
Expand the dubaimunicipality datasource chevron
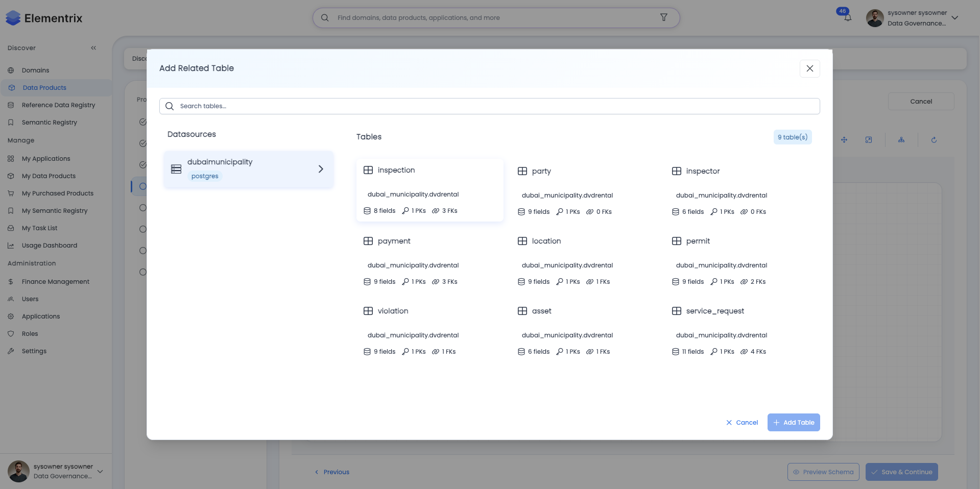coord(321,169)
